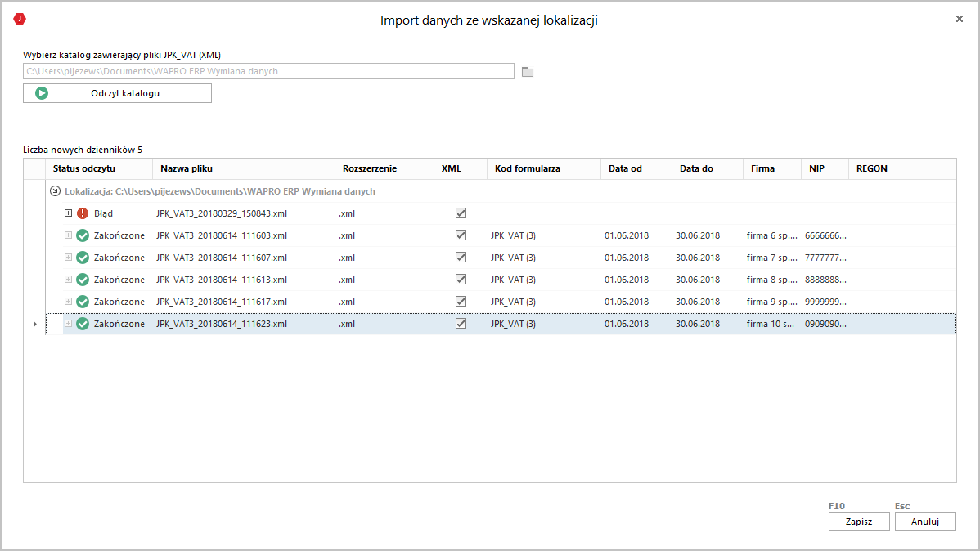Click green check icon for file 111613
The height and width of the screenshot is (551, 980).
(x=83, y=280)
